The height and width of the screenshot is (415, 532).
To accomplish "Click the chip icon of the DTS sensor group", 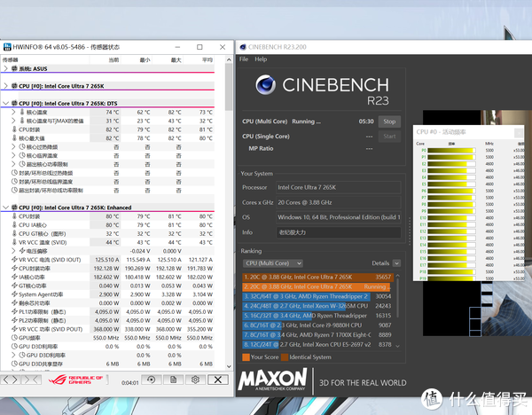I will (x=14, y=103).
